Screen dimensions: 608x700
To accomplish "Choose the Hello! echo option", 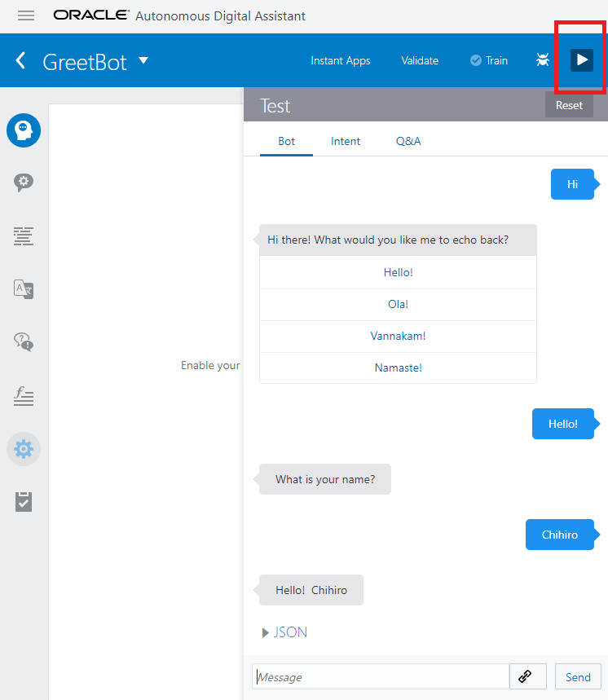I will coord(398,272).
